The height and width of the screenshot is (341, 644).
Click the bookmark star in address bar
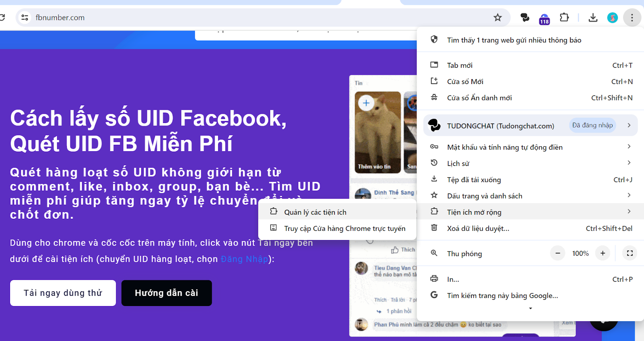[x=497, y=17]
